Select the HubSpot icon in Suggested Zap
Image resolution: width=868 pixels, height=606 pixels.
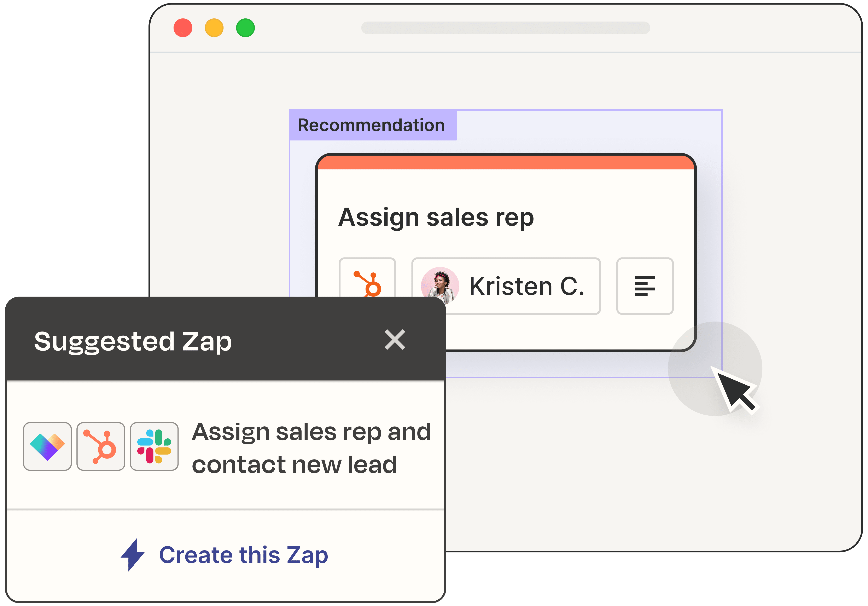pyautogui.click(x=101, y=446)
